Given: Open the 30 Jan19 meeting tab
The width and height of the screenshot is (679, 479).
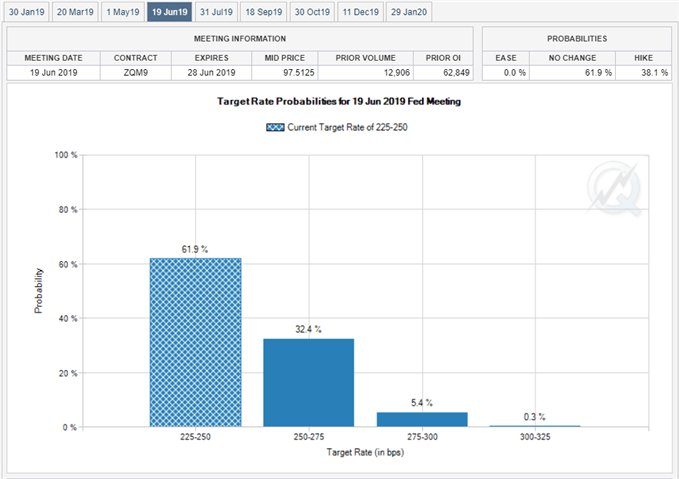Looking at the screenshot, I should click(x=26, y=12).
